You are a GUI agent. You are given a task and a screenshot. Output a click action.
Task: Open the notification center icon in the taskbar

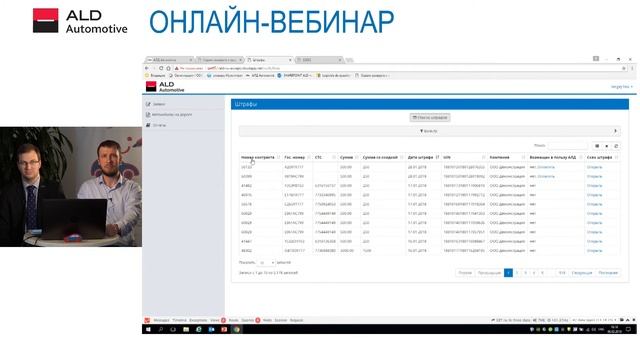point(629,329)
